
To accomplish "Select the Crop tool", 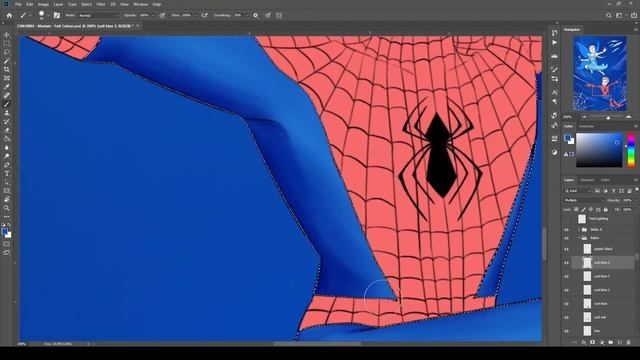I will click(7, 69).
